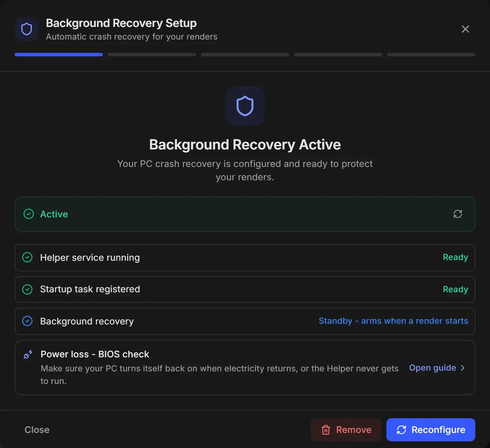Screen dimensions: 490x448
Task: Click 'Your PC crash recovery is configured' description text
Action: point(245,170)
